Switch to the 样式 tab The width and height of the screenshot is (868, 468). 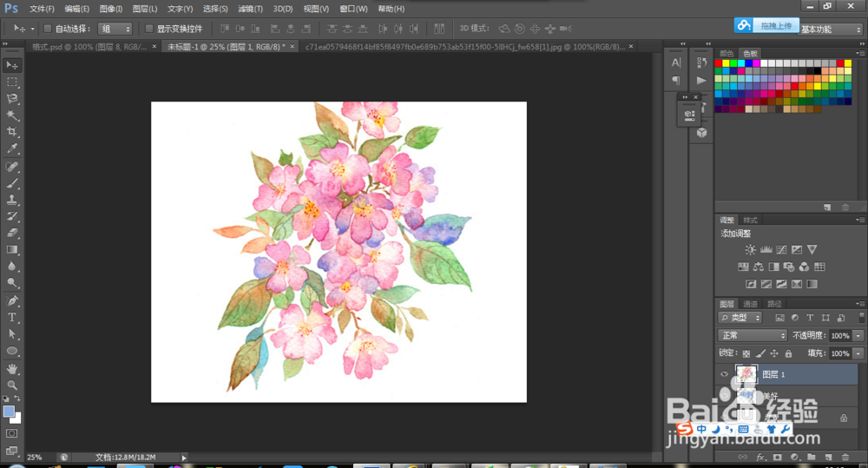pos(750,220)
